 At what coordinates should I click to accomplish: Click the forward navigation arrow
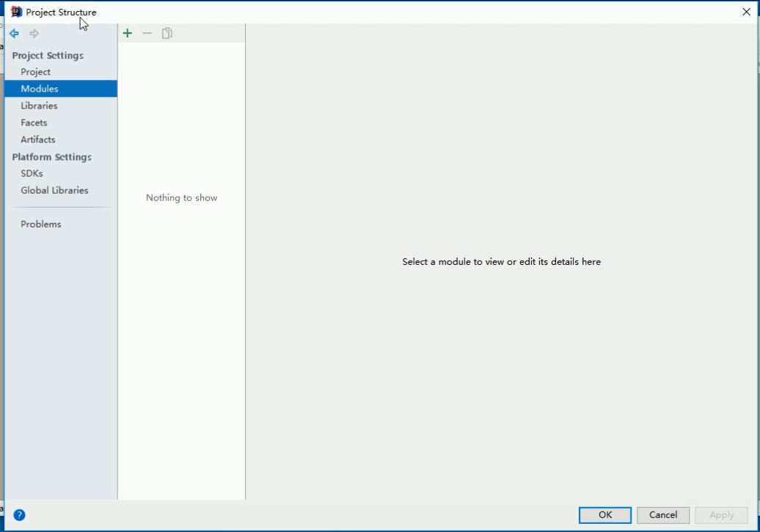click(34, 34)
